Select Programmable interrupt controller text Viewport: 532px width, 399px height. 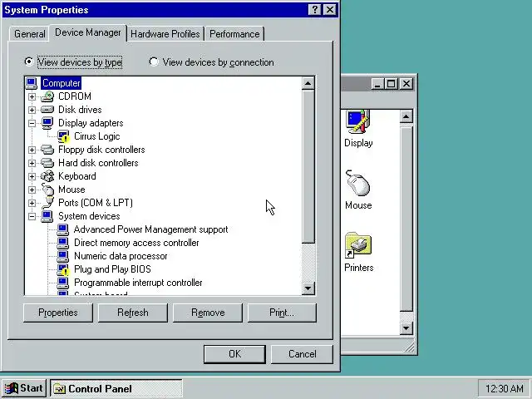[x=138, y=283]
